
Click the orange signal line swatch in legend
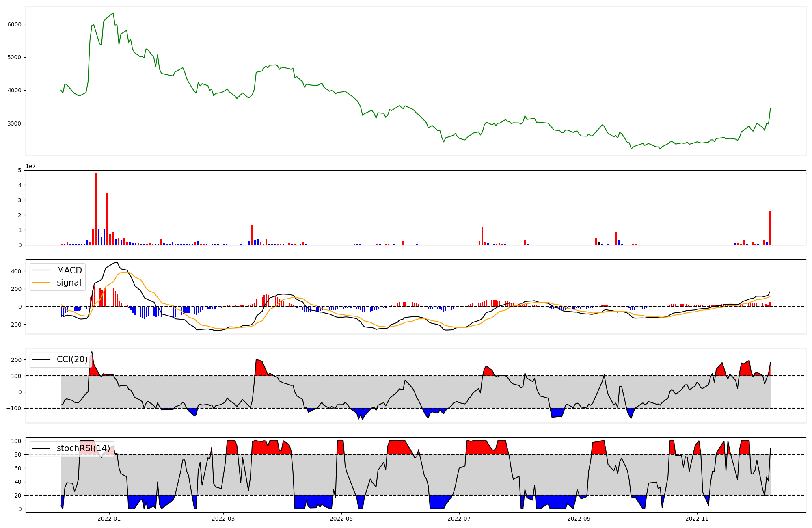click(x=41, y=283)
